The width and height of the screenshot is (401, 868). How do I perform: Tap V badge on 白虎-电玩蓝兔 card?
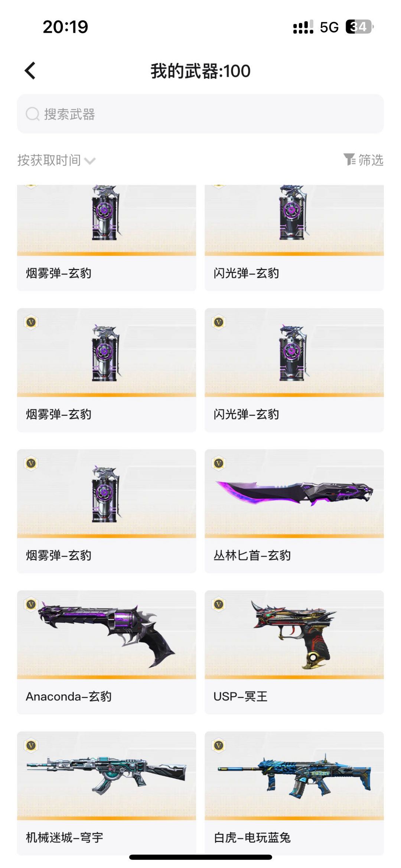(219, 745)
